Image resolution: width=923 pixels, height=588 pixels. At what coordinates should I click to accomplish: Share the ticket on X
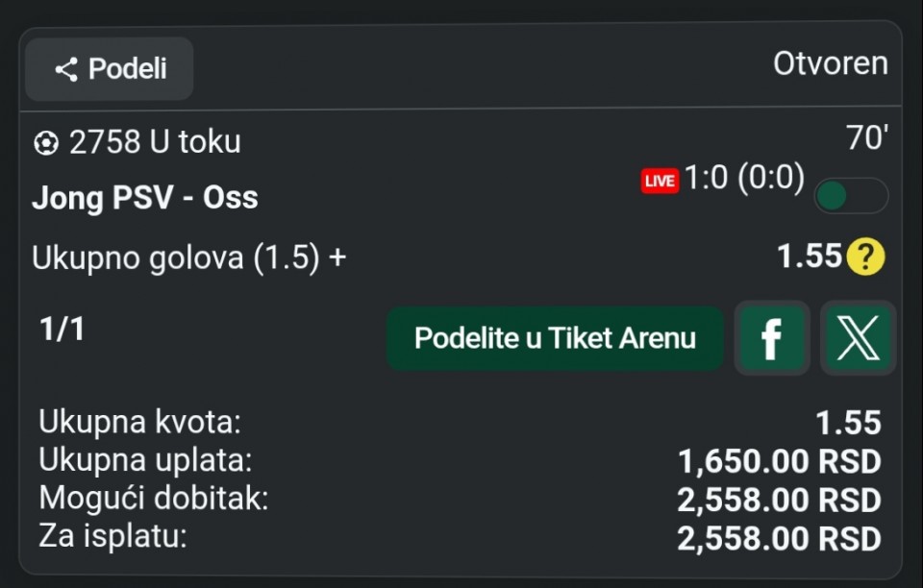coord(858,338)
